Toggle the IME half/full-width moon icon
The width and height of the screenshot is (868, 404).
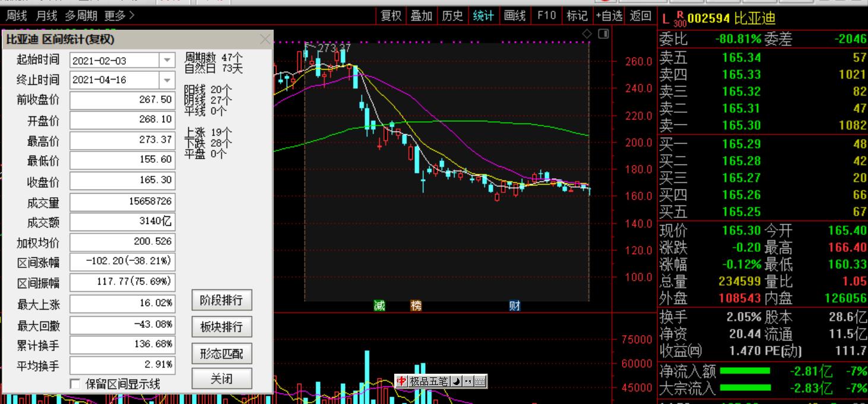(456, 381)
